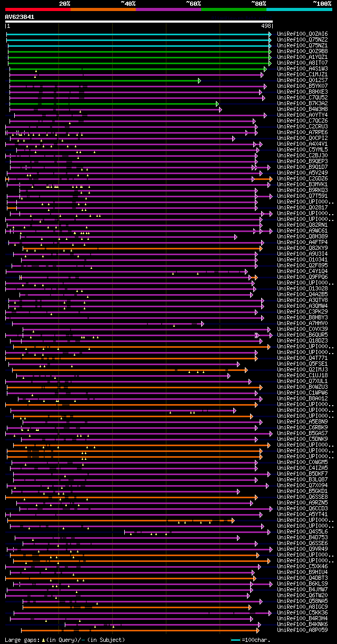Click label UniRef100_A4X4V1
This screenshot has width=337, height=644.
tap(302, 144)
